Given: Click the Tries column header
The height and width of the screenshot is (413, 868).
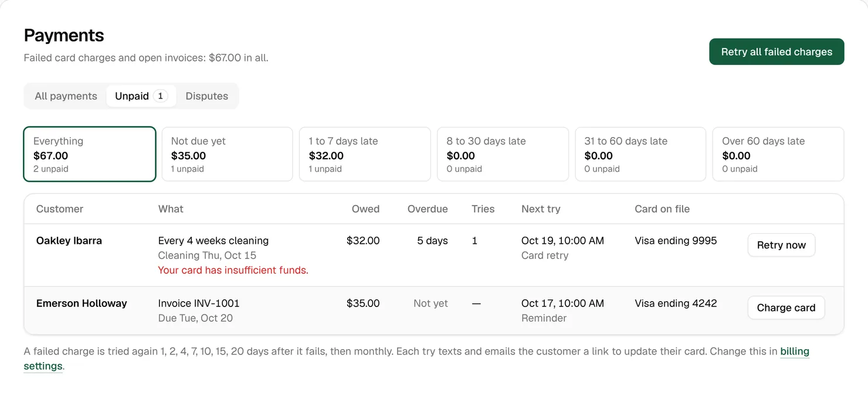Looking at the screenshot, I should [483, 209].
